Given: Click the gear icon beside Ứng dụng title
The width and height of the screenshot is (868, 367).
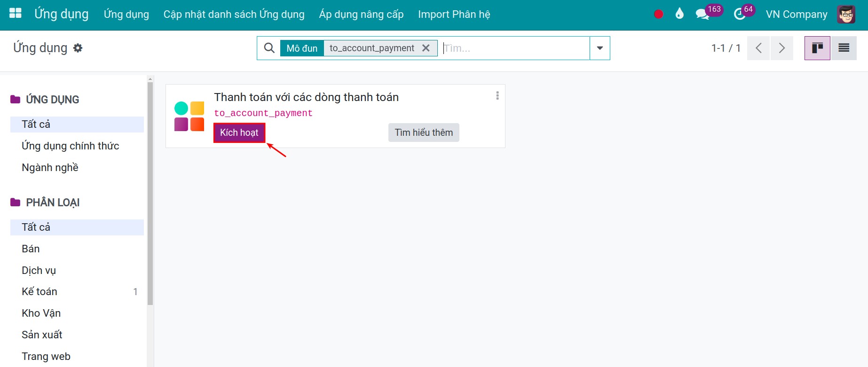Looking at the screenshot, I should [x=78, y=48].
